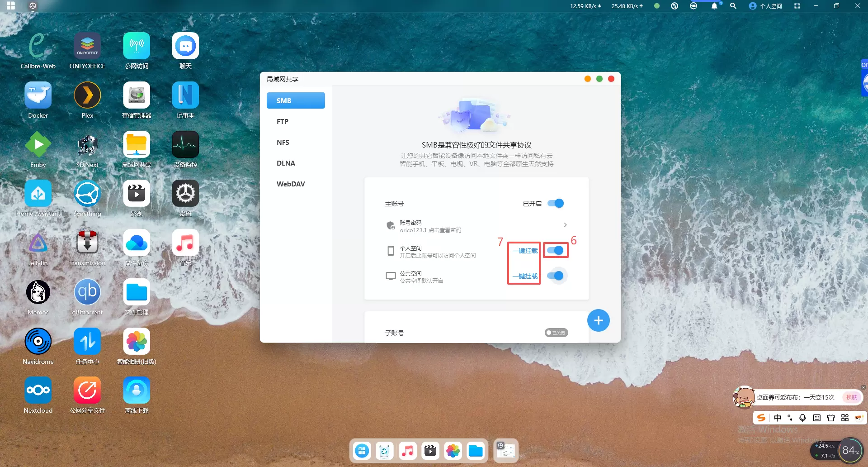This screenshot has width=868, height=467.
Task: Enable the 子账号 switch
Action: pyautogui.click(x=556, y=333)
